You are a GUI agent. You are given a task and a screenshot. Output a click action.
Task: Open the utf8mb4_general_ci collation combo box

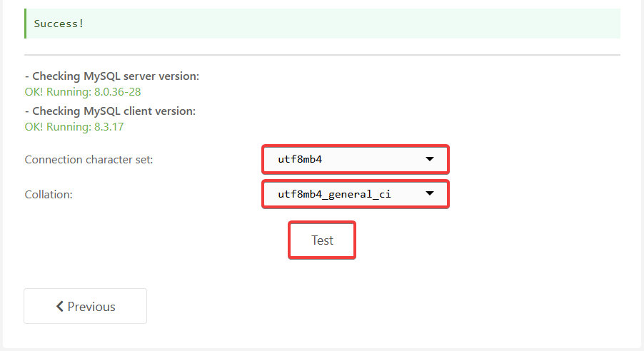point(356,194)
